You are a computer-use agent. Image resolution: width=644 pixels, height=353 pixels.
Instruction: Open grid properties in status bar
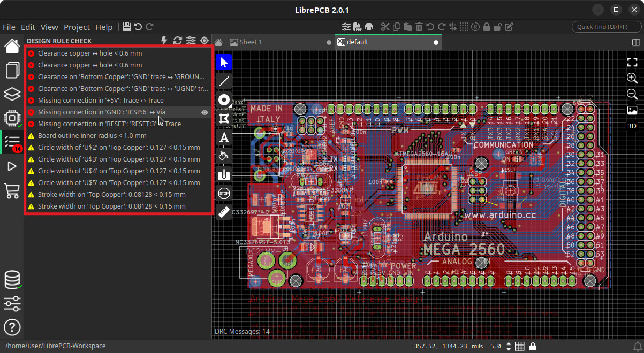(519, 346)
